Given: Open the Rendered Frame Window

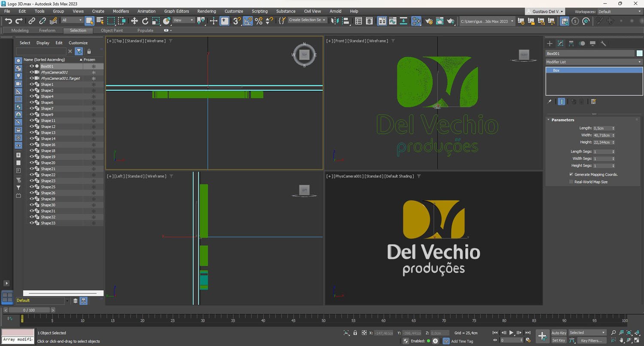Looking at the screenshot, I should tap(440, 21).
